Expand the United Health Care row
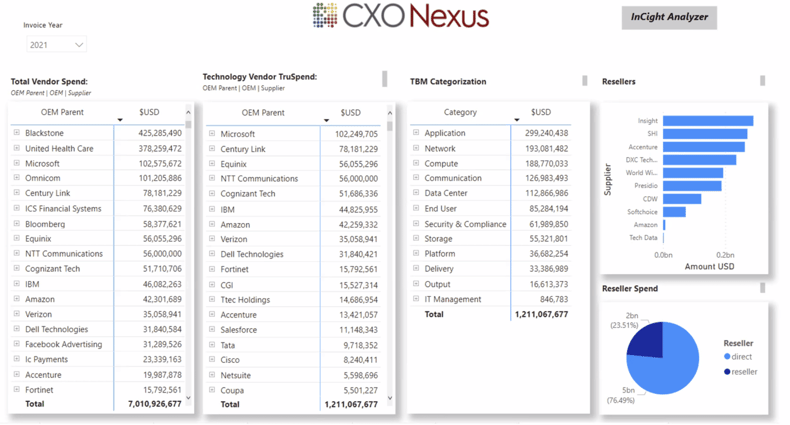The height and width of the screenshot is (425, 790). pos(17,148)
